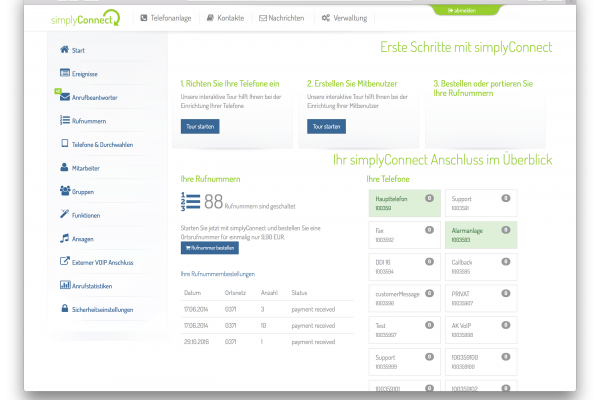Click the Ortsnetz column header

tap(235, 293)
